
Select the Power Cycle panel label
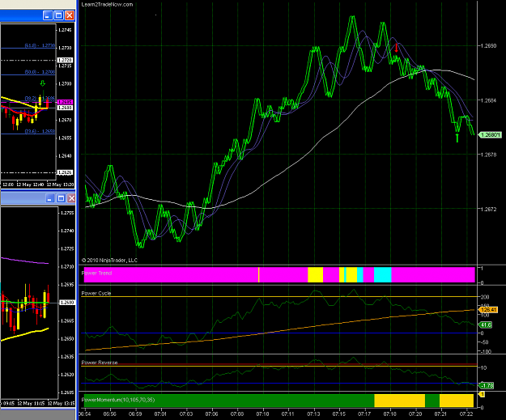96,293
